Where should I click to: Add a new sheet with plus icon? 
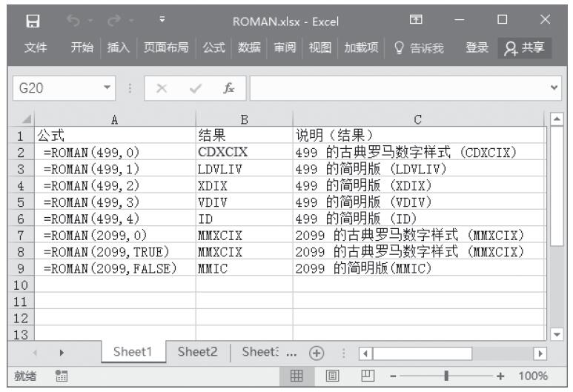click(x=317, y=353)
